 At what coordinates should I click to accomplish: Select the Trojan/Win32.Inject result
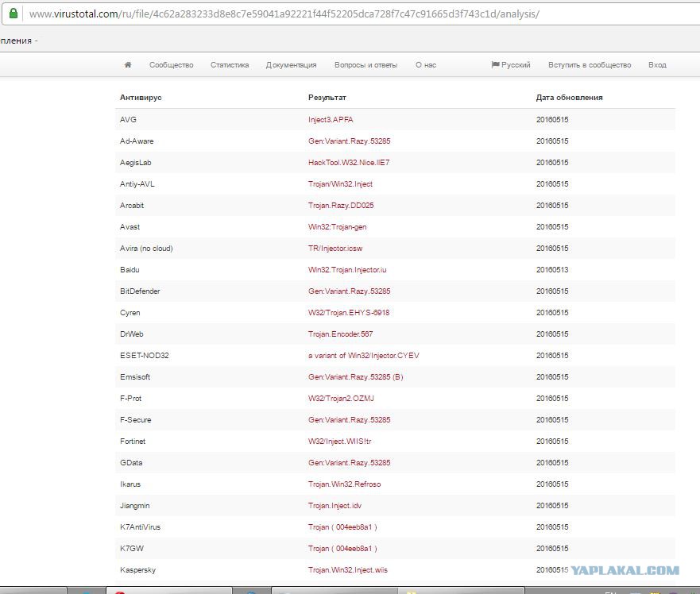point(340,184)
